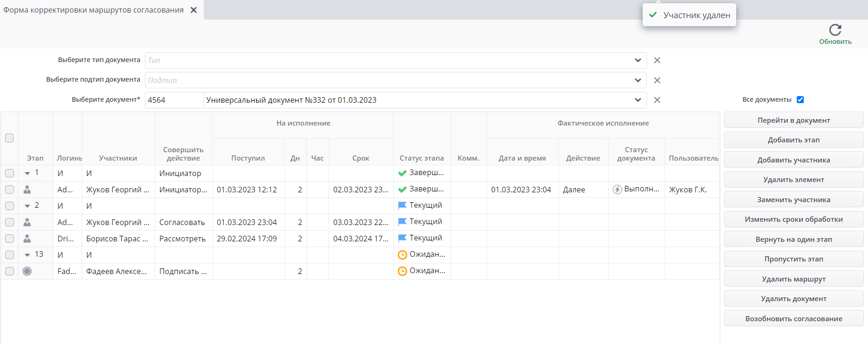
Task: Click the clock icon in stage 13 row
Action: 402,255
